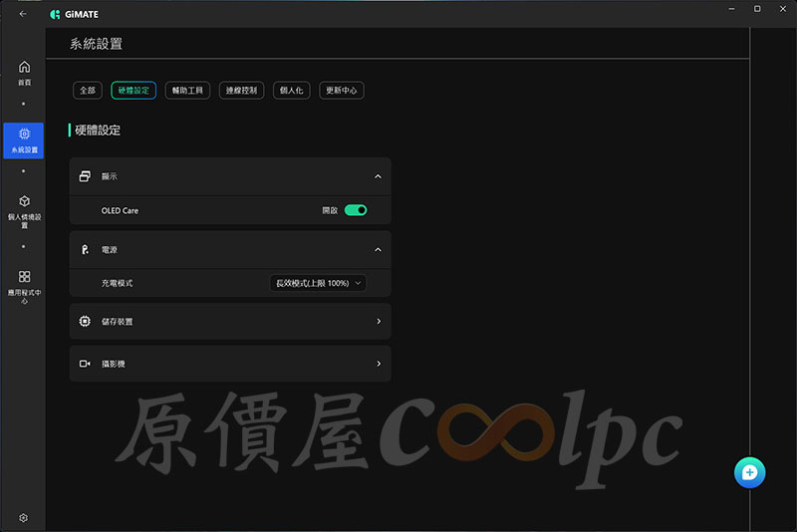Minimize the GiMATE window
Viewport: 797px width, 532px height.
(x=731, y=9)
